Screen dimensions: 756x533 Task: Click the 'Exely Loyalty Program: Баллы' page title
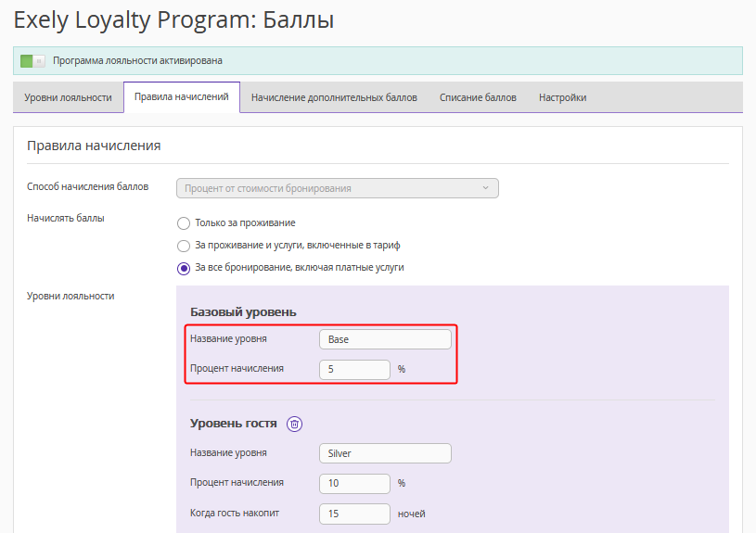click(173, 20)
